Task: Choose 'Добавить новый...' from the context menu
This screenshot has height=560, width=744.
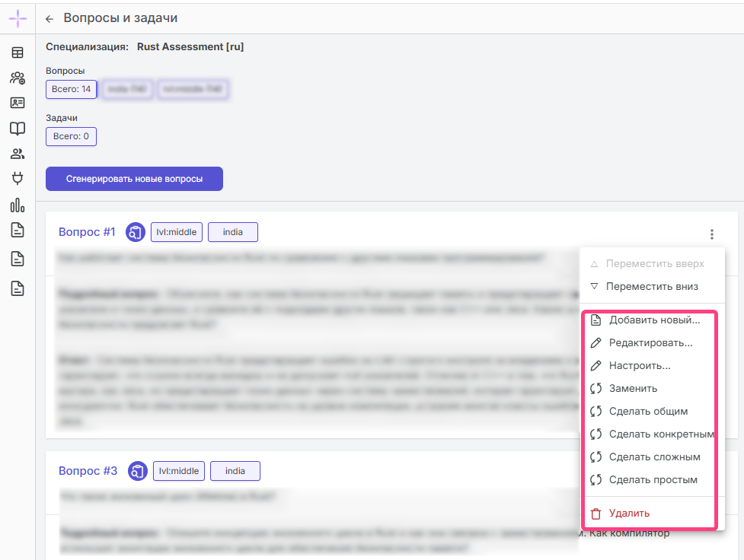Action: pos(654,320)
